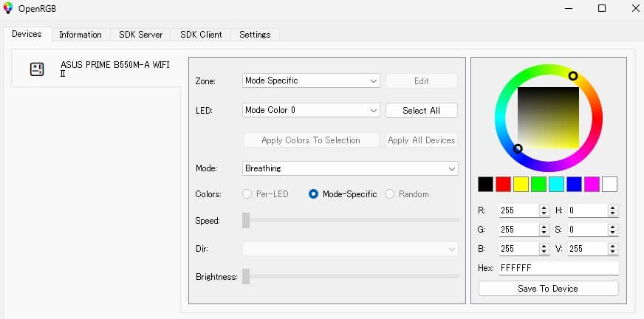Click the B value field
Image resolution: width=644 pixels, height=319 pixels.
coord(519,249)
